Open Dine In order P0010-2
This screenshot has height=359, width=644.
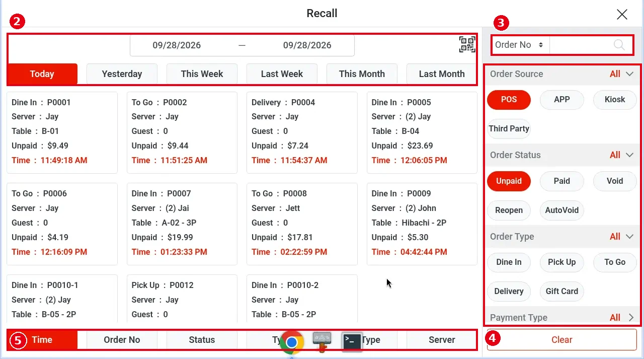tap(302, 300)
